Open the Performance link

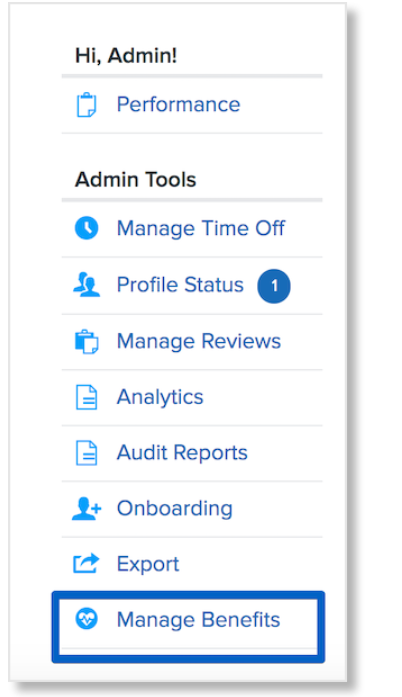point(178,104)
